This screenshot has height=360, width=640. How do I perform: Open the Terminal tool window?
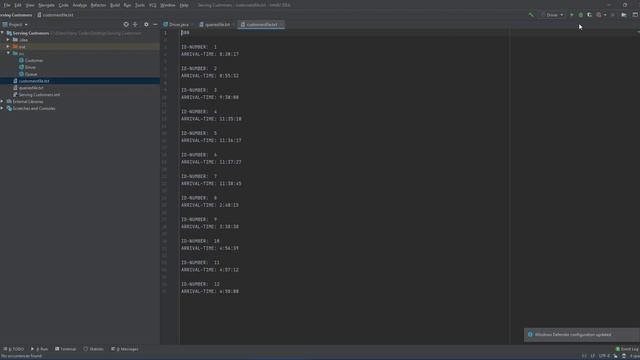pyautogui.click(x=66, y=349)
